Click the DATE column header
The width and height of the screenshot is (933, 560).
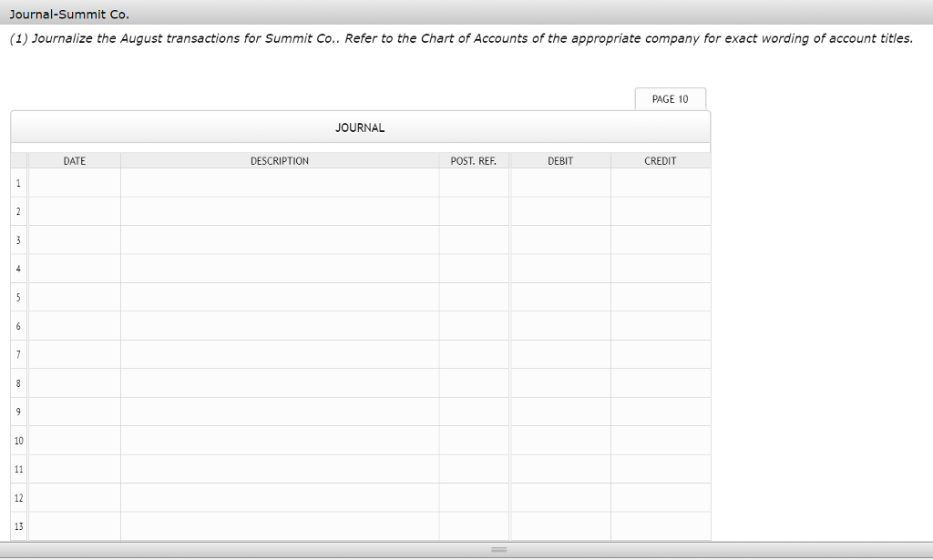tap(75, 160)
